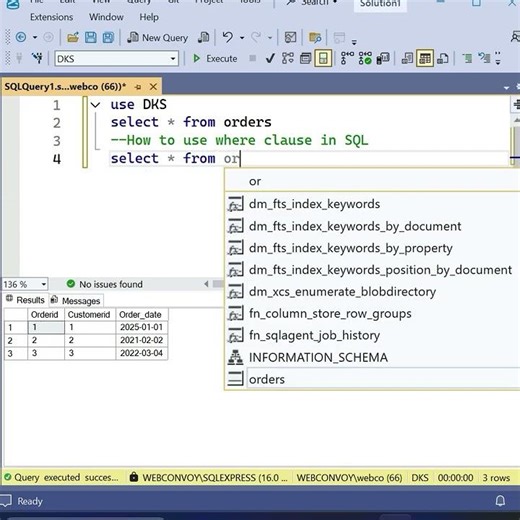This screenshot has height=520, width=520.
Task: Choose the 'or' suggestion in IntelliSense list
Action: pyautogui.click(x=373, y=181)
